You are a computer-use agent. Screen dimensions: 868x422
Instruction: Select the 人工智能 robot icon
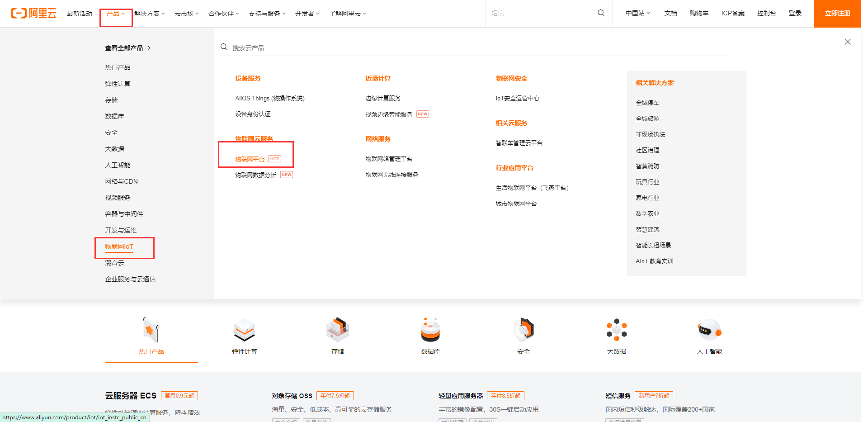pyautogui.click(x=710, y=330)
